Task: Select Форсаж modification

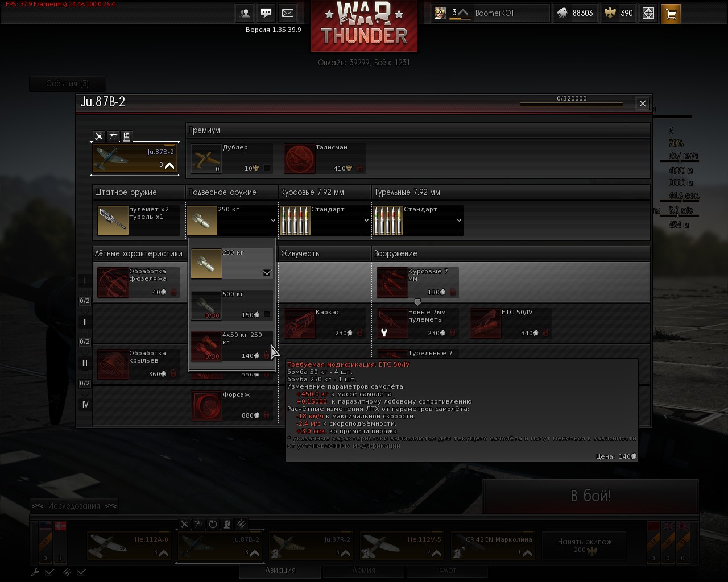Action: [x=231, y=406]
